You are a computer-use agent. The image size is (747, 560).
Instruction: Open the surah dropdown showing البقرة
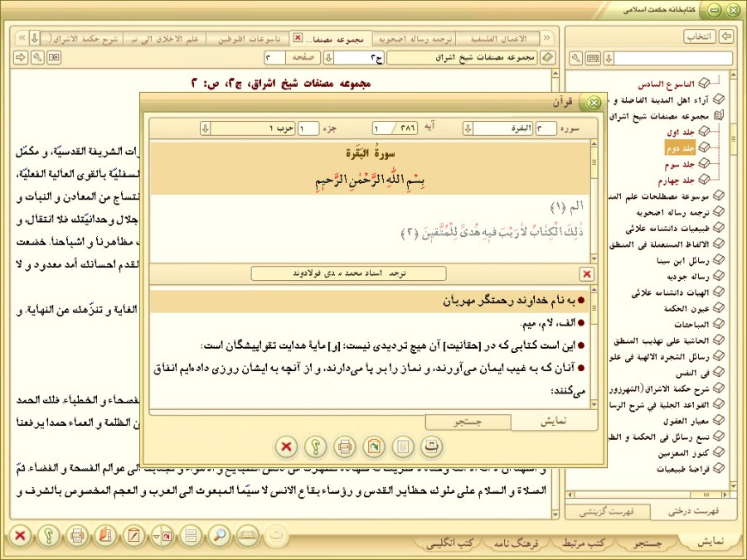[468, 128]
